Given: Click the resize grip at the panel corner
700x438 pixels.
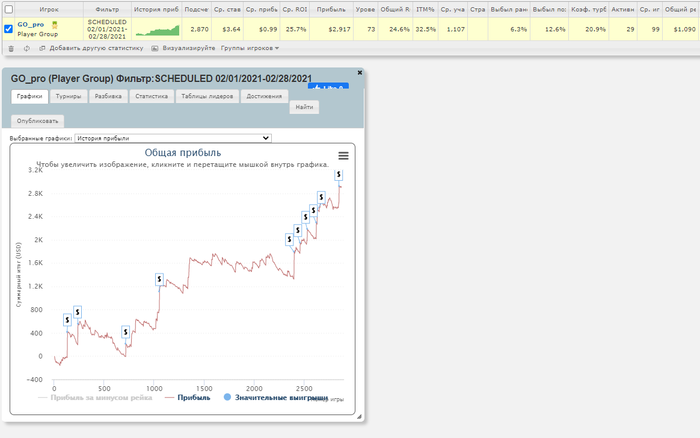Looking at the screenshot, I should click(x=359, y=417).
